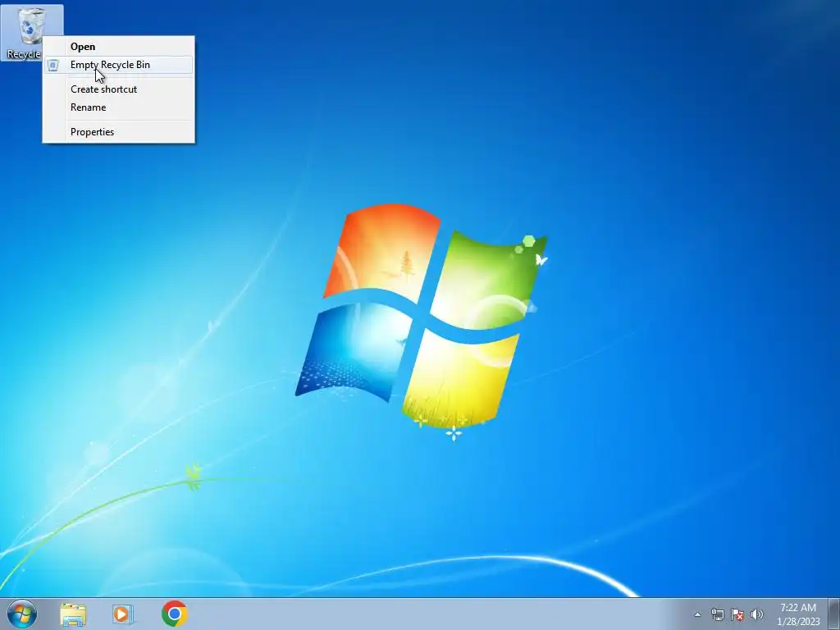Select Open in the context menu

coord(118,47)
